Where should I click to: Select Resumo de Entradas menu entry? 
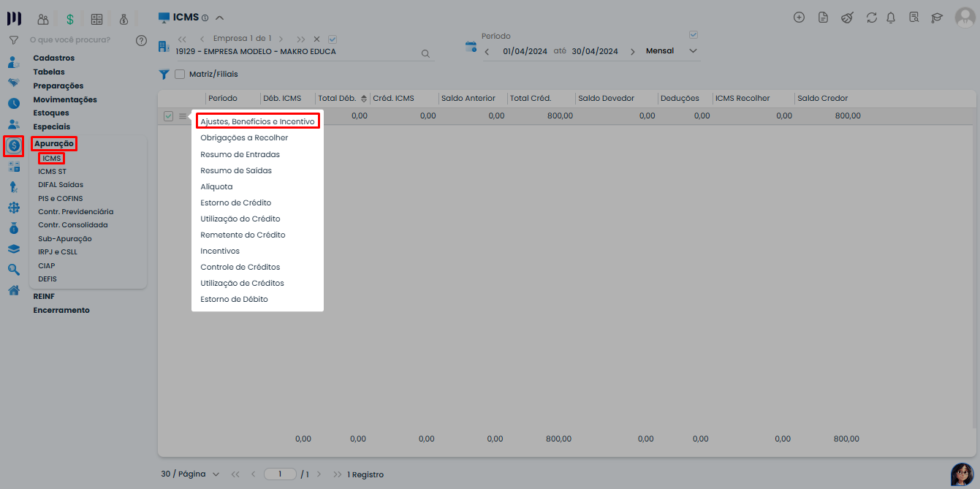tap(240, 154)
